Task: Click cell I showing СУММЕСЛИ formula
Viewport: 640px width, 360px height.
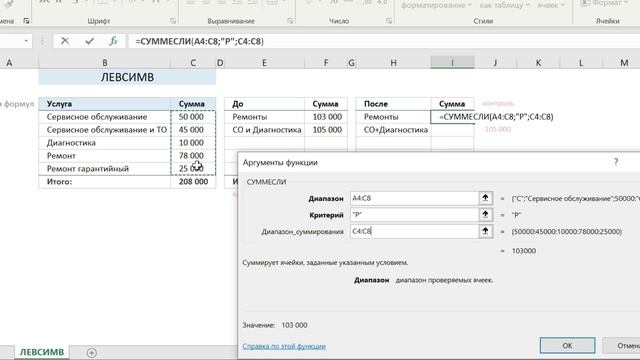Action: click(452, 117)
